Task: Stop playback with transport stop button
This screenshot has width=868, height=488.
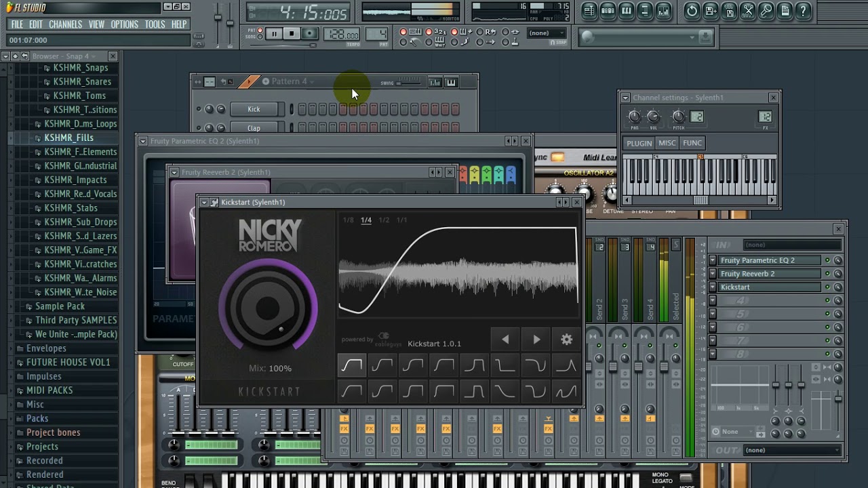Action: 292,33
